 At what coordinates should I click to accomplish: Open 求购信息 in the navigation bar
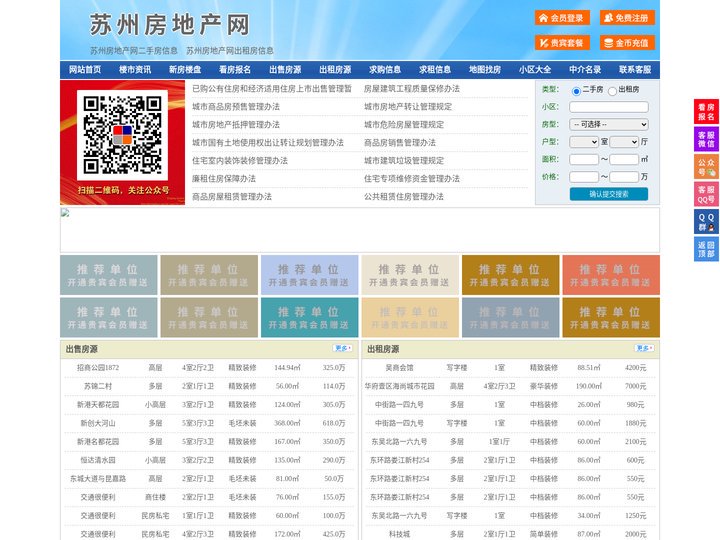(x=385, y=70)
